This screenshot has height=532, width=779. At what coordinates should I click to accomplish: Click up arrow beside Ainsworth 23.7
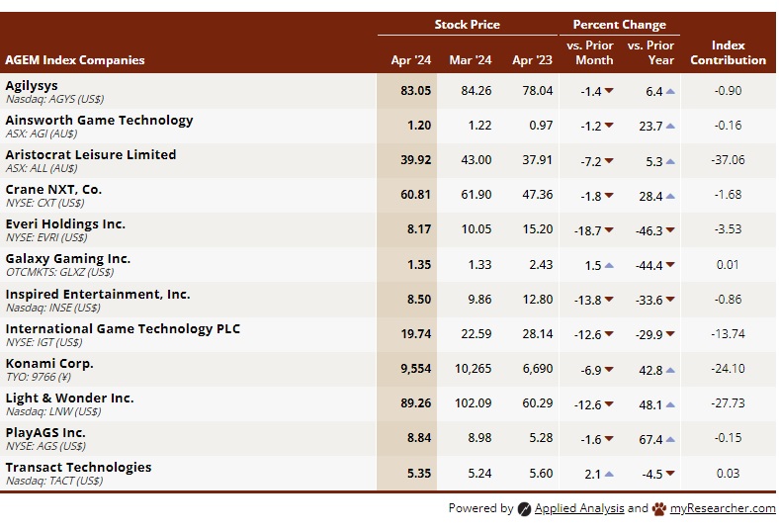670,126
